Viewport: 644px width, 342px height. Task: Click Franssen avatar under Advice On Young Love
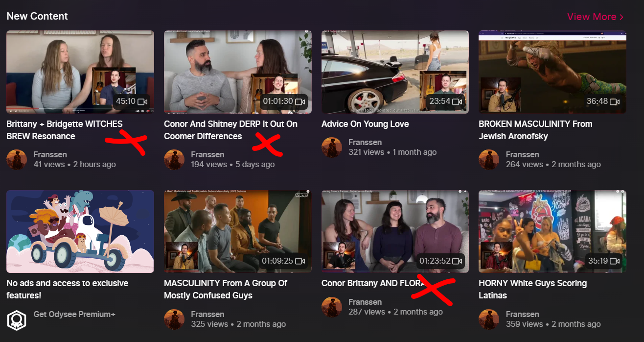coord(332,147)
